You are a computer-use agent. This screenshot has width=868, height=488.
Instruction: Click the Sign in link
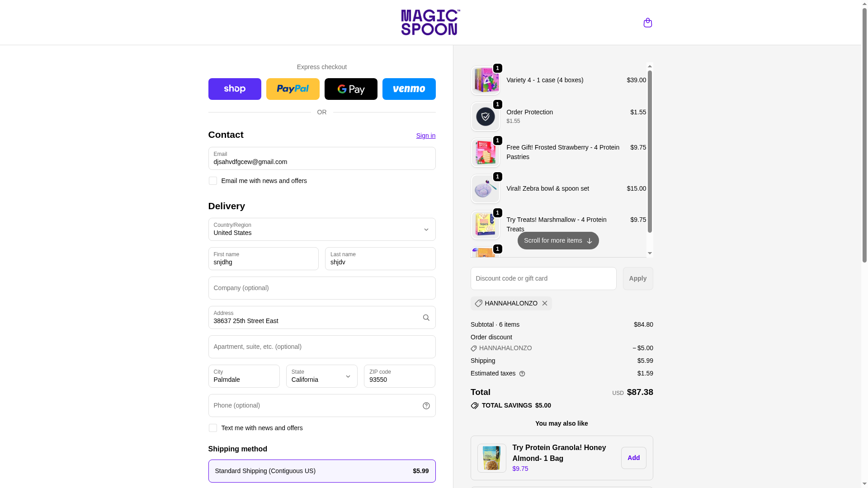click(x=426, y=136)
